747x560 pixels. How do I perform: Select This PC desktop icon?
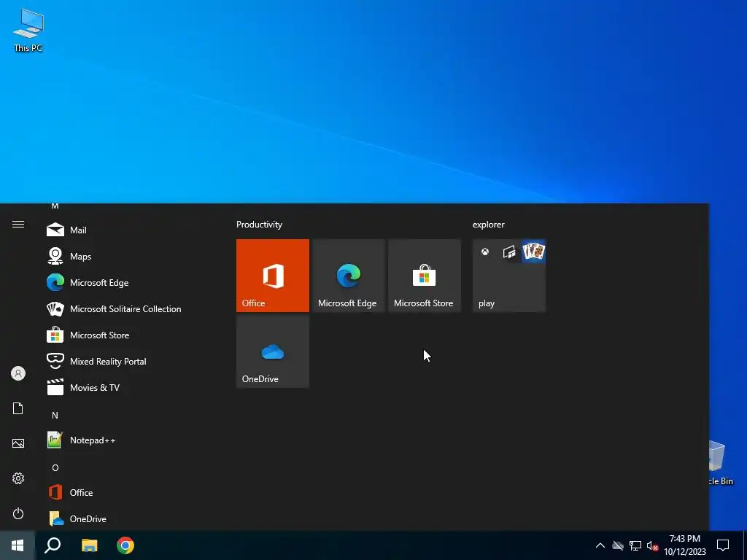point(28,29)
